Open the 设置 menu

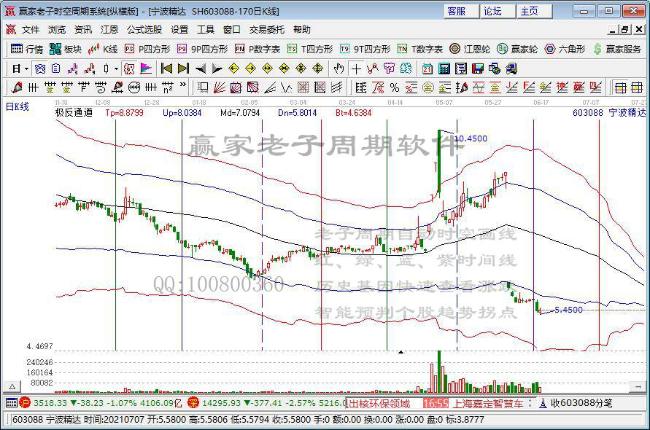pyautogui.click(x=179, y=29)
